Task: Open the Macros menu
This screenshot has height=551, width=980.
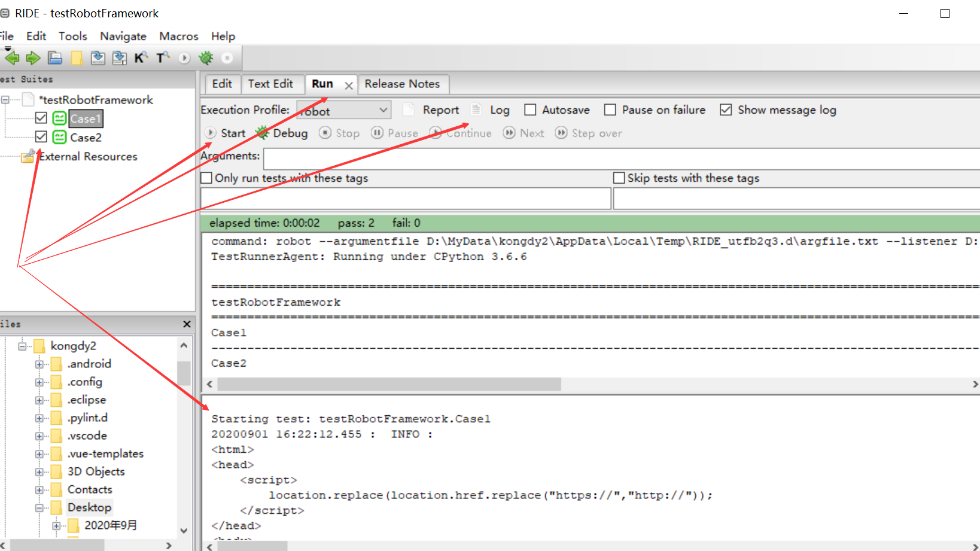Action: pos(178,36)
